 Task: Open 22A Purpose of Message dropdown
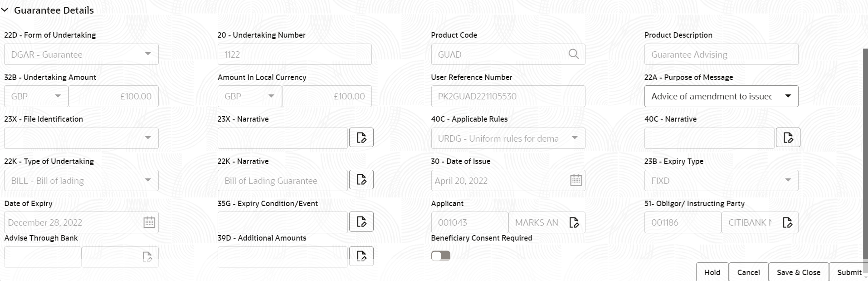(x=721, y=96)
